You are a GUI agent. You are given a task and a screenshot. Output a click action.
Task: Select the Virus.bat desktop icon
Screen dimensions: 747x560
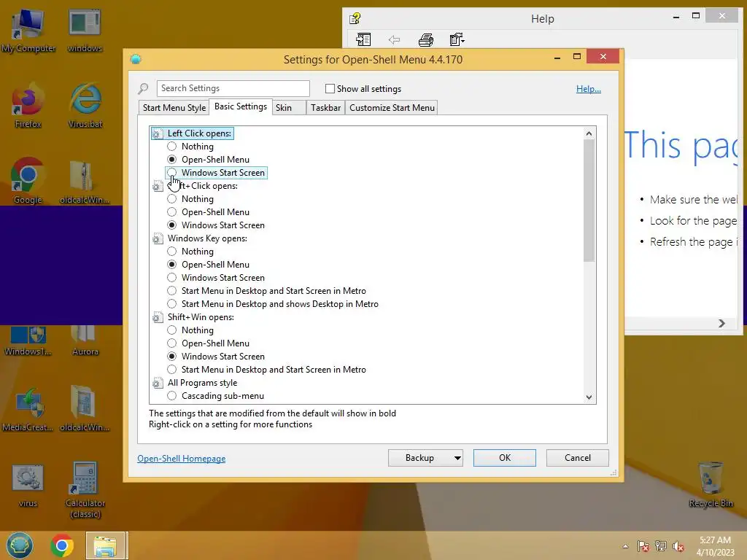click(x=85, y=106)
